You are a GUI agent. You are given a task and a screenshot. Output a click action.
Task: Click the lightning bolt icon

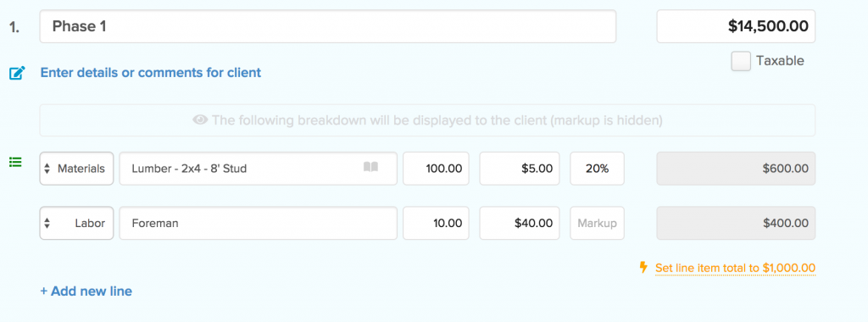[x=643, y=268]
